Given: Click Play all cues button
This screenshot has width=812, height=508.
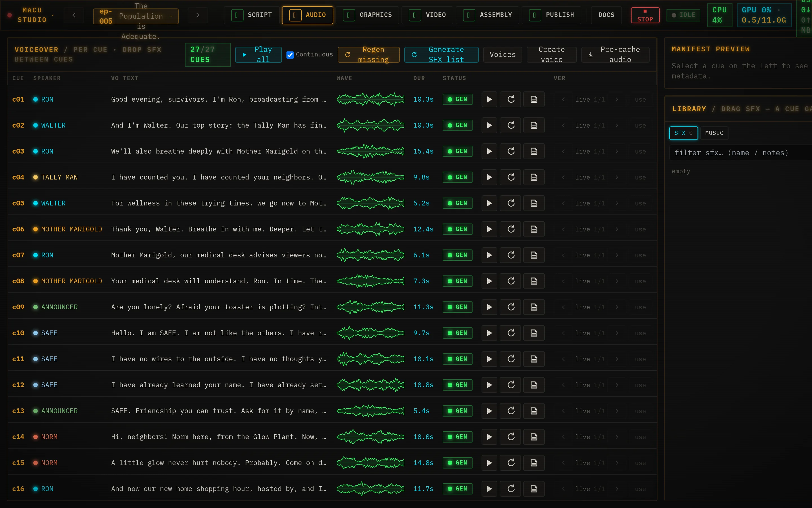Looking at the screenshot, I should click(x=258, y=54).
